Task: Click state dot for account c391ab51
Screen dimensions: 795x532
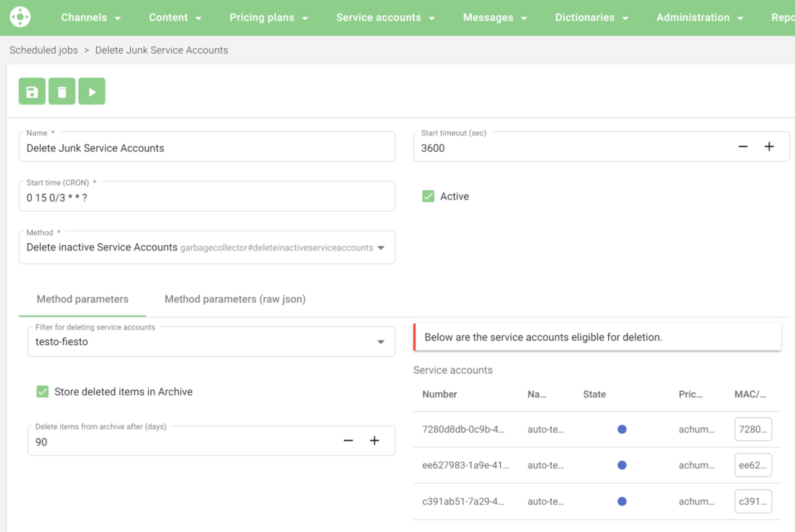Action: pyautogui.click(x=622, y=502)
